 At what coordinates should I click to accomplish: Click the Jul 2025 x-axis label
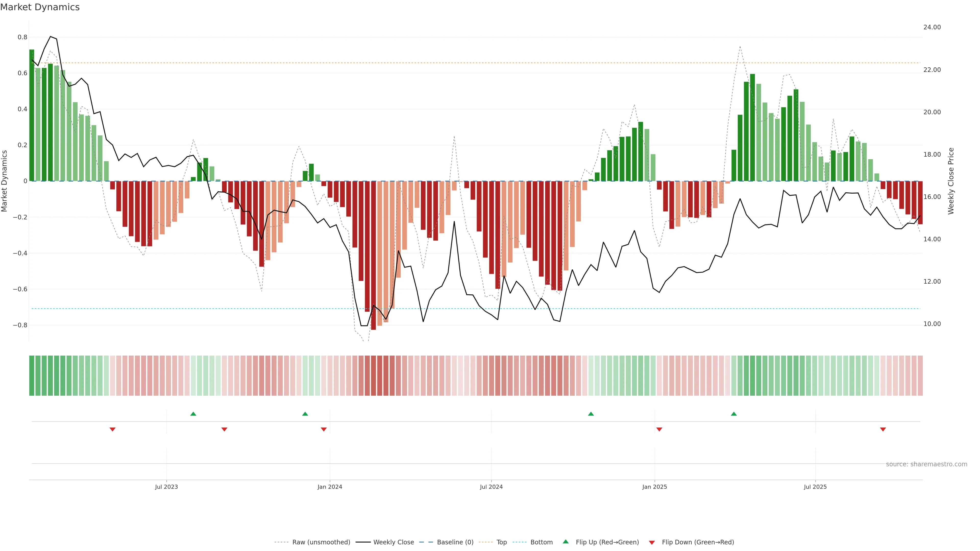[815, 487]
